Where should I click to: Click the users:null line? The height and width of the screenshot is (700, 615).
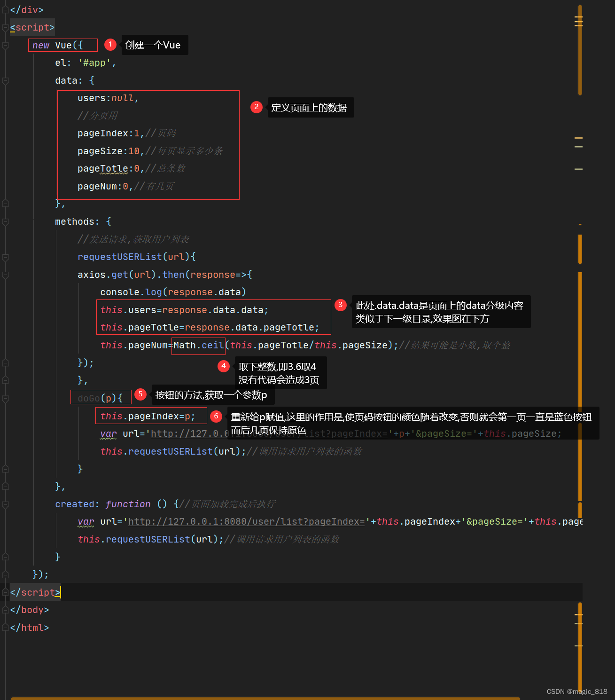108,98
